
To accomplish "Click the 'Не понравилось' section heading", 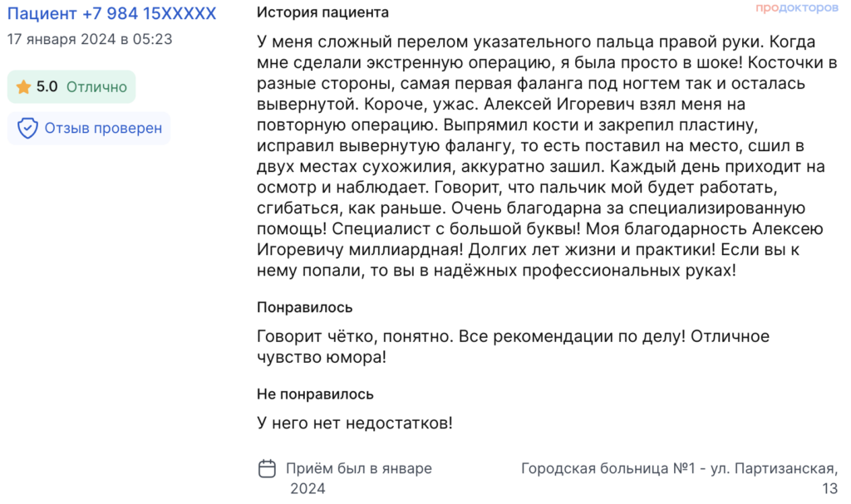I will [315, 394].
